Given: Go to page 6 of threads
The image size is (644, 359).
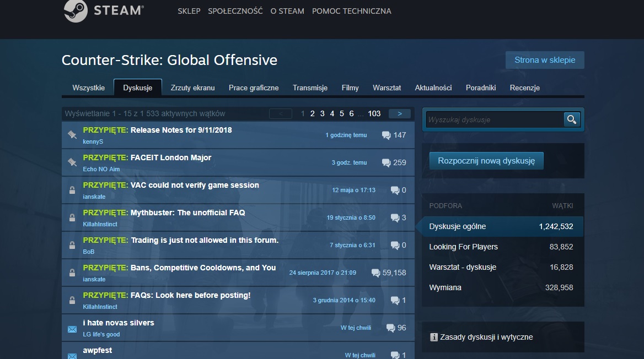Looking at the screenshot, I should coord(351,113).
